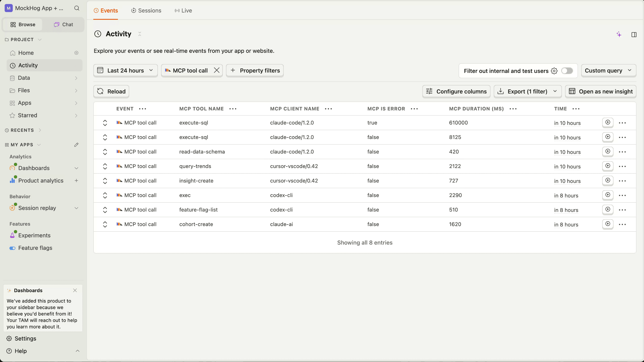
Task: Expand the first execute-sql error row
Action: coord(105,122)
